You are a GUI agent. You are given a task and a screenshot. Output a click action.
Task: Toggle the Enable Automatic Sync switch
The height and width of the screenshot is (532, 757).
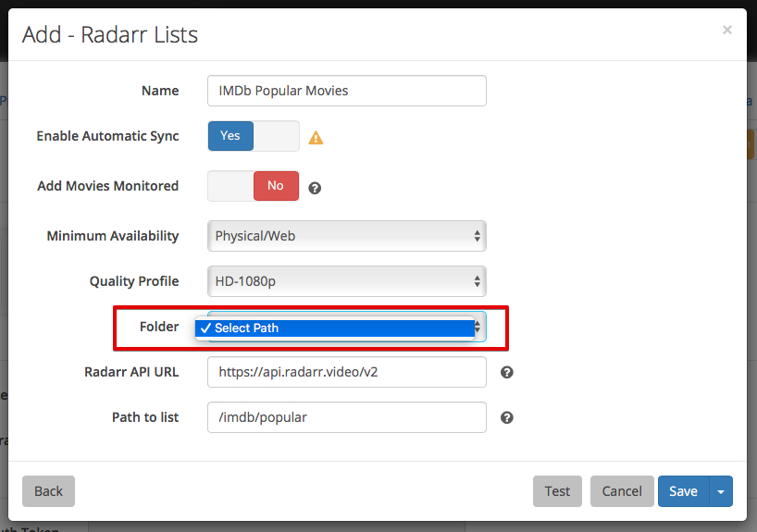tap(254, 136)
